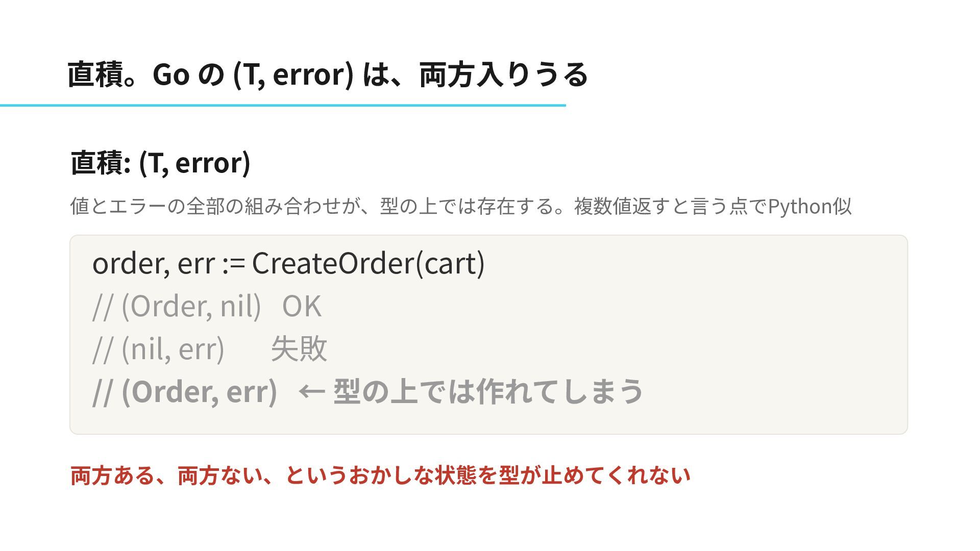This screenshot has height=551, width=980.
Task: Click the word Python似 in the description
Action: tap(810, 206)
